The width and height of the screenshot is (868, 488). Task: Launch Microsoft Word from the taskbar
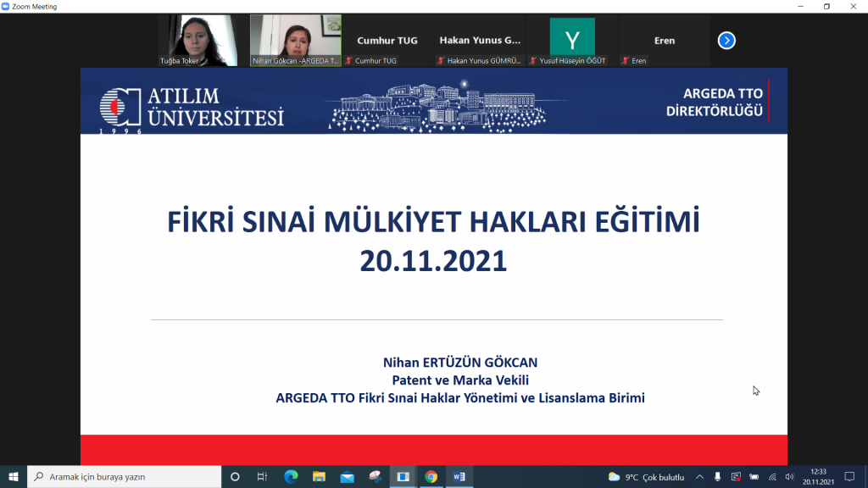[x=459, y=476]
